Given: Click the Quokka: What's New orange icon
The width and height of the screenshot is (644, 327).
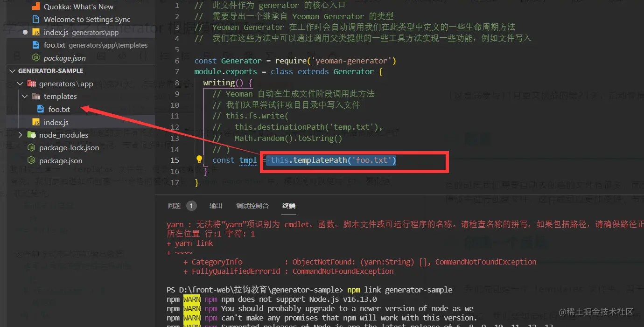Looking at the screenshot, I should (35, 7).
